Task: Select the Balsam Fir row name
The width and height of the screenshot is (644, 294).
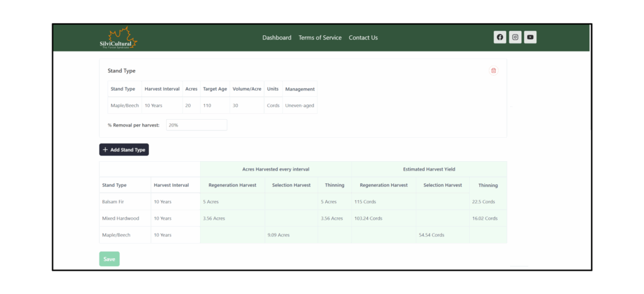Action: point(112,202)
